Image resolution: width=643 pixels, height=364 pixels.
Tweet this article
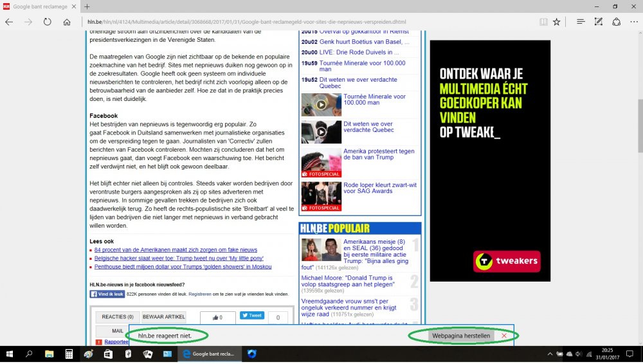click(x=252, y=316)
